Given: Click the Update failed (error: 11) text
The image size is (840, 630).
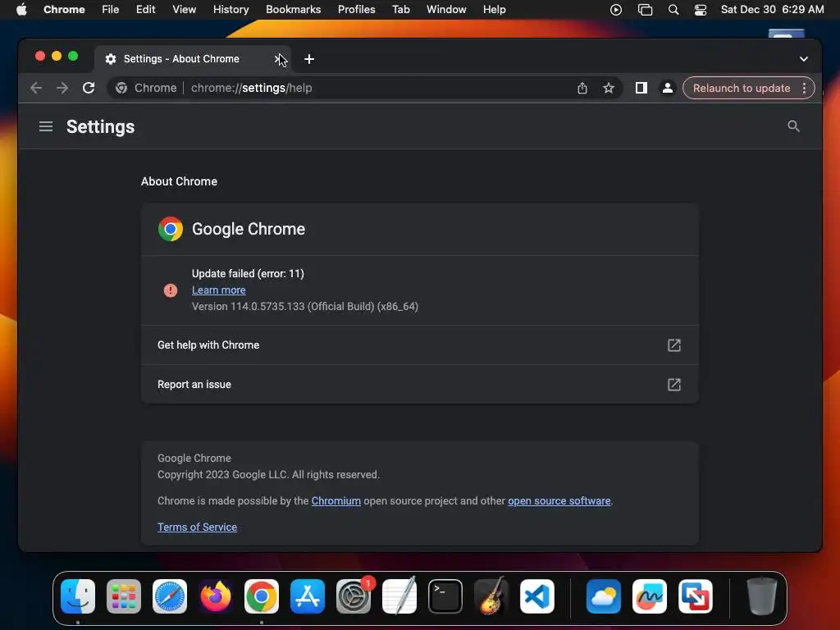Looking at the screenshot, I should 248,273.
